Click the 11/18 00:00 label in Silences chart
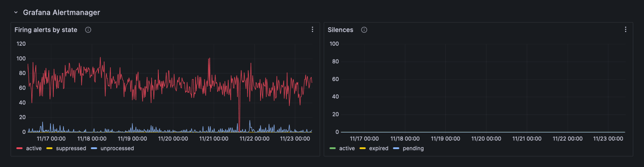 click(405, 139)
